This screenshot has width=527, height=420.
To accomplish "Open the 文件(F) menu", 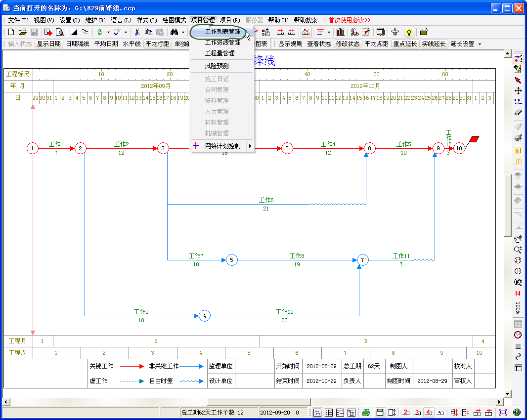I will click(18, 20).
